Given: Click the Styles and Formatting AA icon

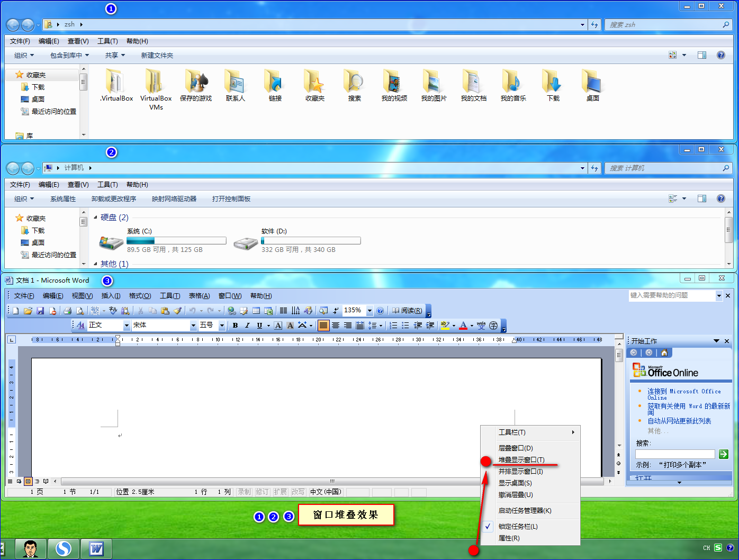Looking at the screenshot, I should tap(80, 325).
